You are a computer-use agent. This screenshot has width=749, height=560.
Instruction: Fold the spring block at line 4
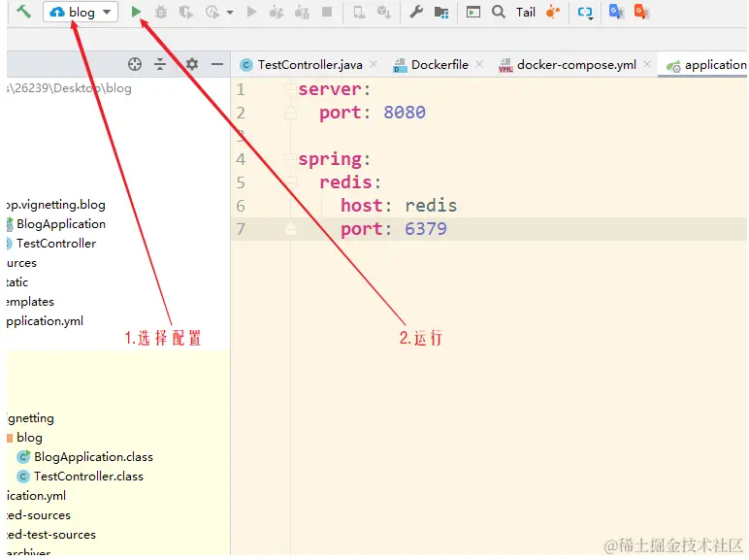(x=289, y=158)
